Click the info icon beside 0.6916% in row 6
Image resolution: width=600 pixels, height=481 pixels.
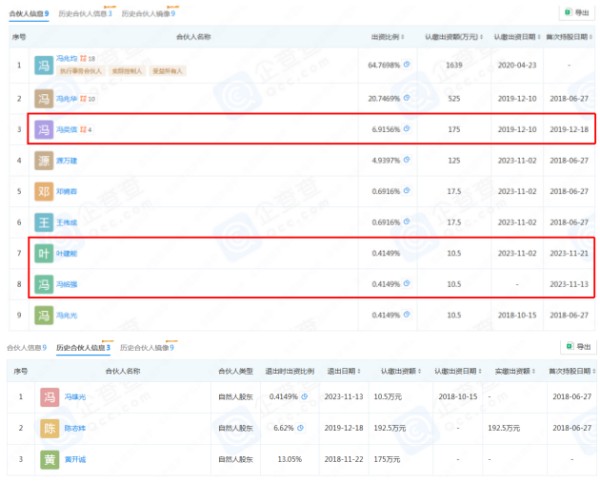406,222
